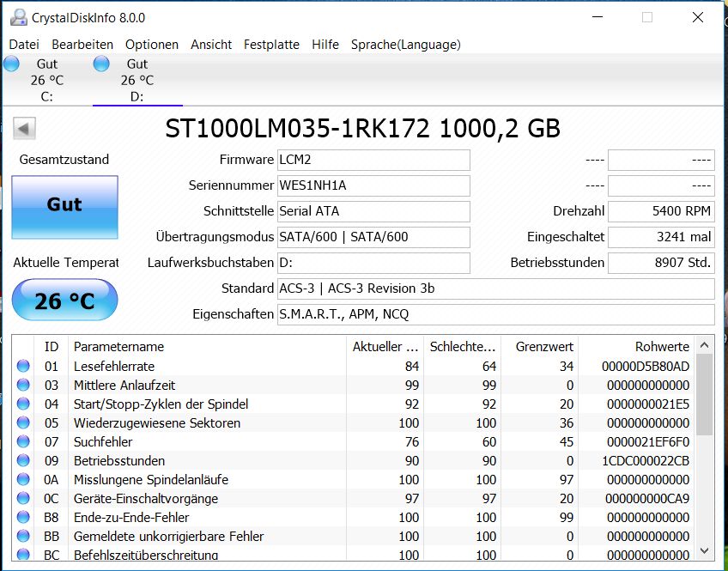Click the status dot next to Wiederzugewiesene Sektoren
The image size is (728, 571).
pos(21,422)
